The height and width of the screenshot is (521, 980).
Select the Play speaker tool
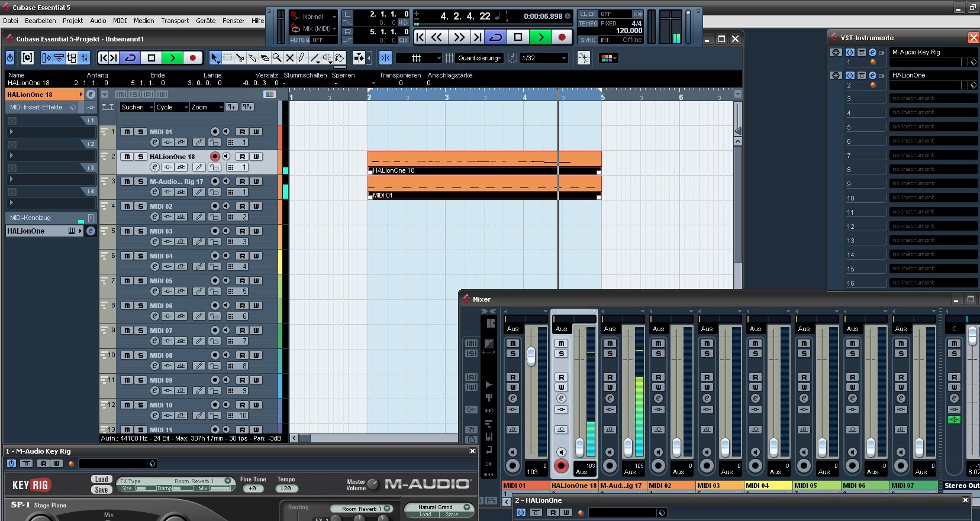(x=327, y=58)
